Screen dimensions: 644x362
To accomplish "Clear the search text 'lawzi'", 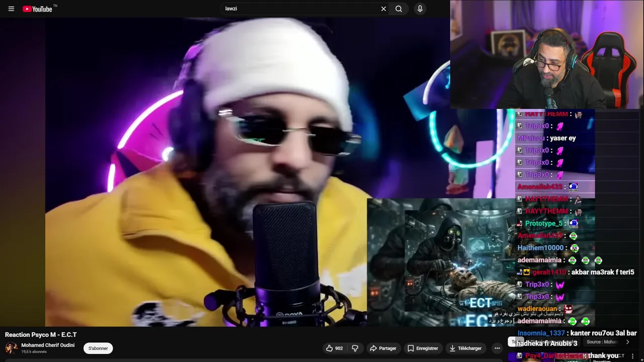I will pos(383,9).
